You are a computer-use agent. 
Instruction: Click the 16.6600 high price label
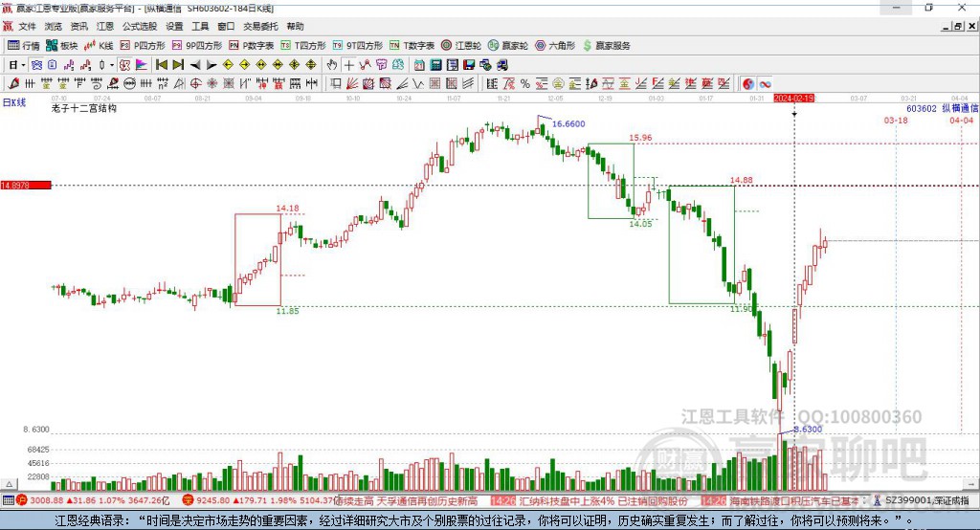tap(568, 123)
